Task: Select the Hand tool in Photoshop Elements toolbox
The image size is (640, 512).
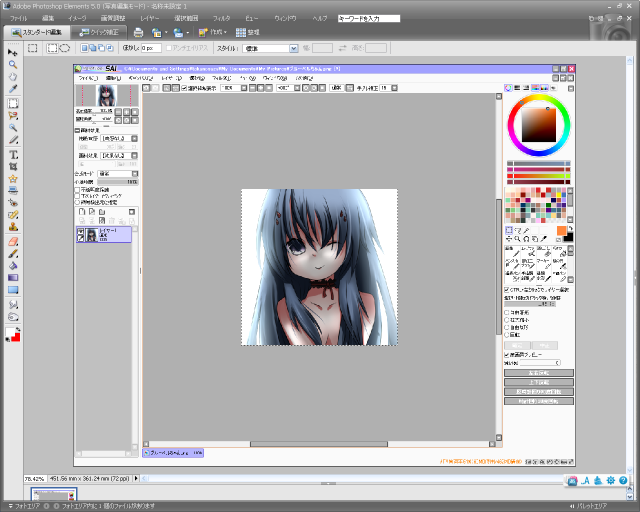Action: tap(13, 77)
